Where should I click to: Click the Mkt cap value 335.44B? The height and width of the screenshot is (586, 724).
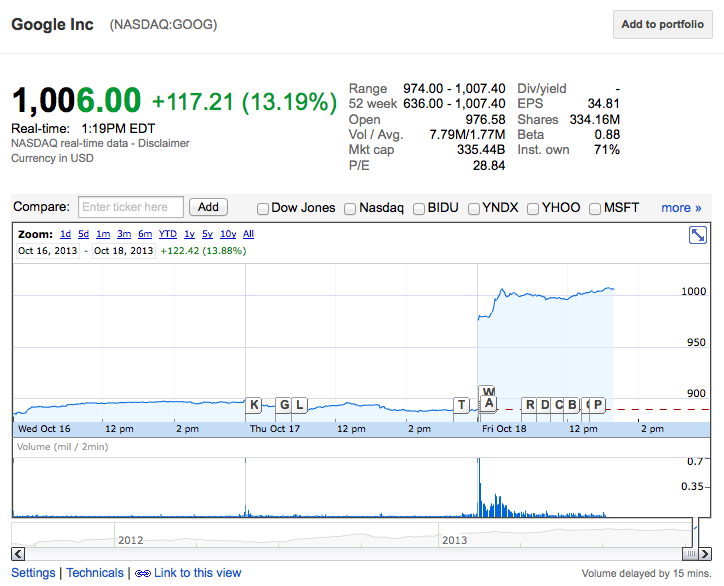point(481,150)
